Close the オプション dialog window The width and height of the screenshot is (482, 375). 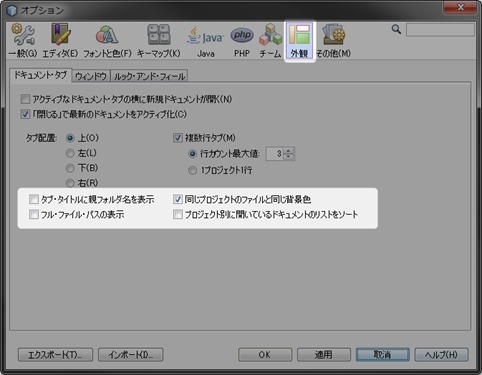(460, 7)
